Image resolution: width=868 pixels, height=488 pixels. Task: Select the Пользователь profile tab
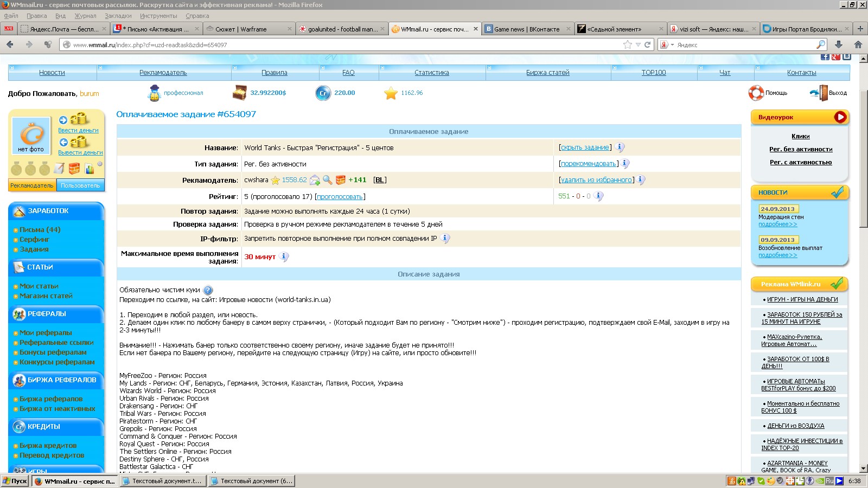[80, 185]
